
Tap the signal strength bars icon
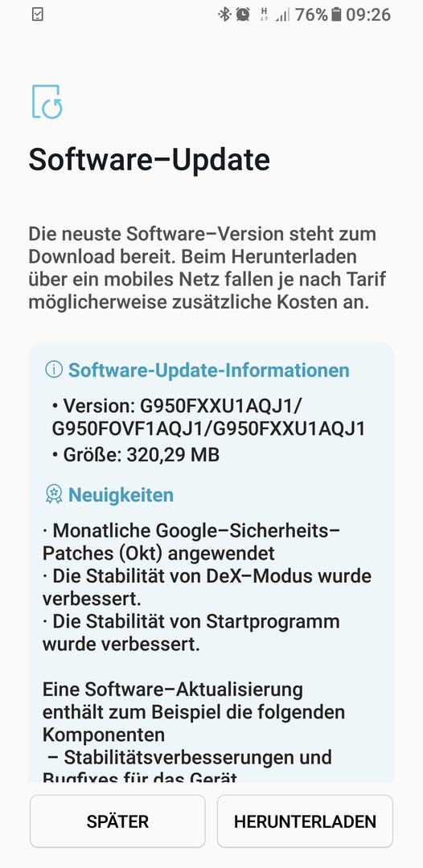(x=283, y=15)
